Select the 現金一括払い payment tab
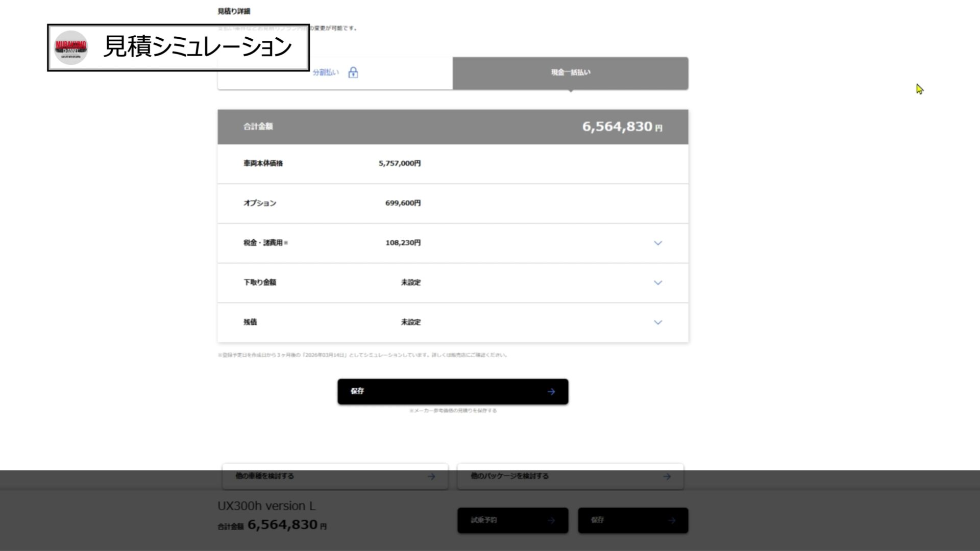 coord(570,72)
